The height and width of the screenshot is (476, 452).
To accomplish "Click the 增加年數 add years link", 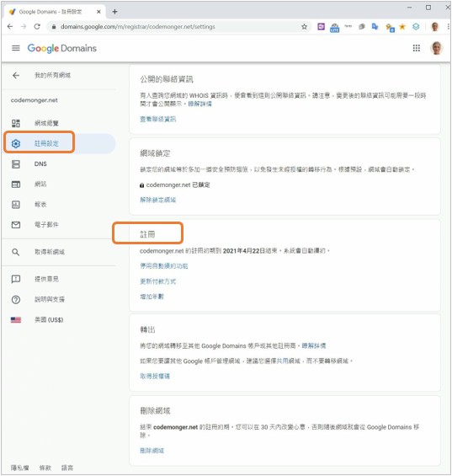I will point(152,297).
